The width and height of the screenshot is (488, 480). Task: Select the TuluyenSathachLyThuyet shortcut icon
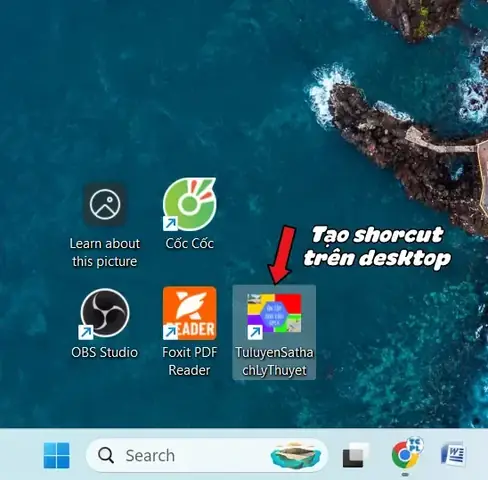(x=274, y=313)
